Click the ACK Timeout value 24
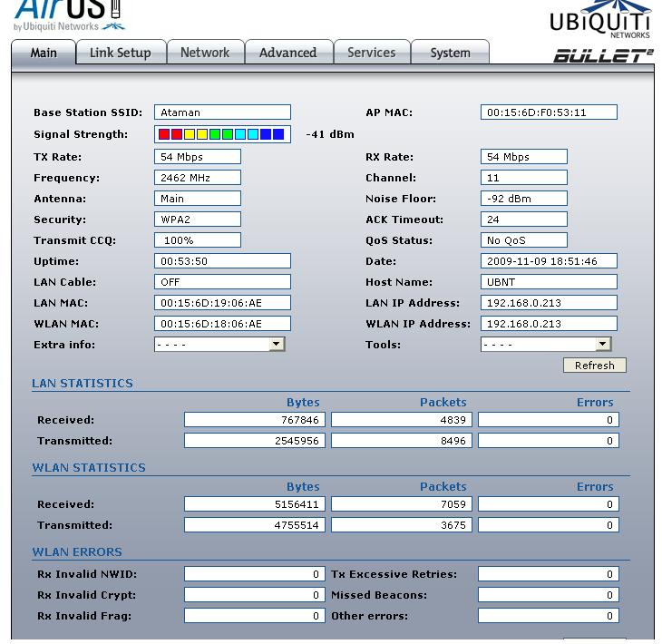662x644 pixels. pos(524,220)
